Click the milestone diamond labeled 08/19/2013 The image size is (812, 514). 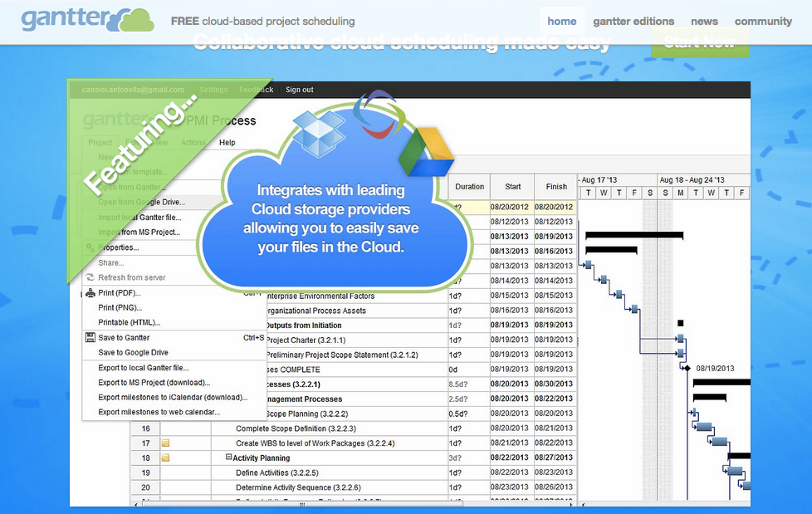[687, 369]
